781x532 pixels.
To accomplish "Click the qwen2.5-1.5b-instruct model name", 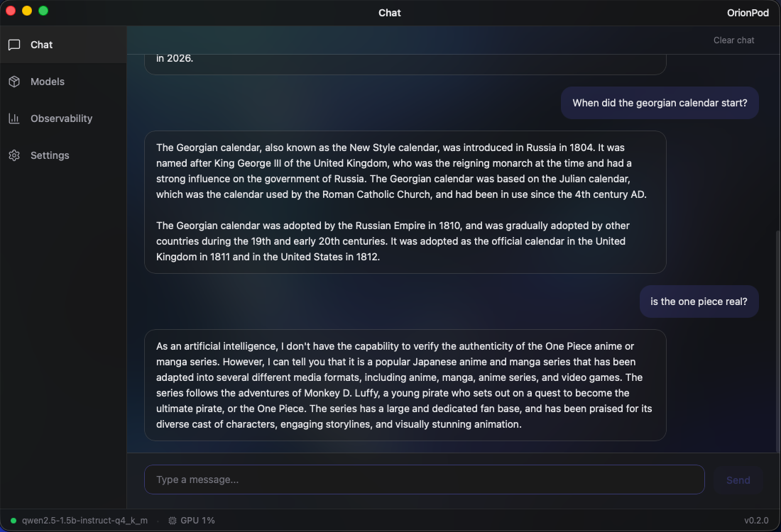I will tap(84, 520).
